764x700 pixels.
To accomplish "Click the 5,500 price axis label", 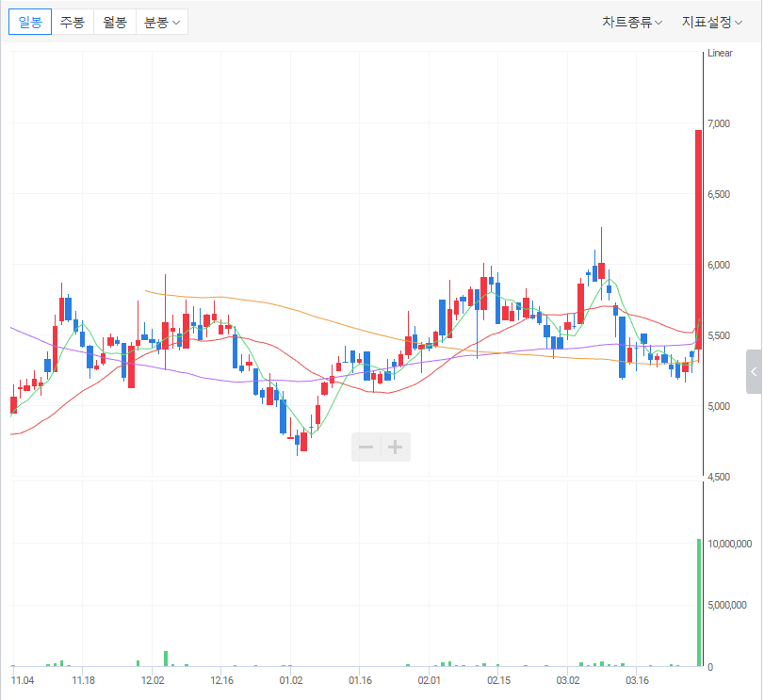I will 719,335.
